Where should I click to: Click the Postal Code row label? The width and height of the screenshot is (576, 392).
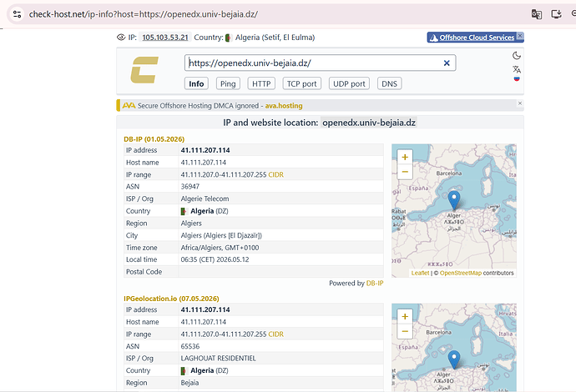coord(144,272)
